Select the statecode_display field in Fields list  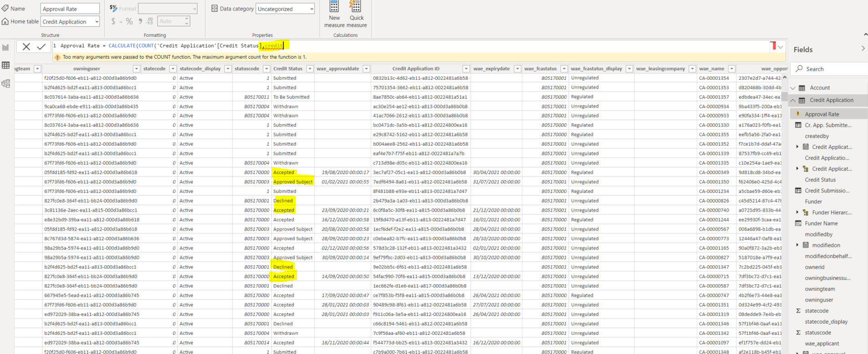[x=826, y=322]
